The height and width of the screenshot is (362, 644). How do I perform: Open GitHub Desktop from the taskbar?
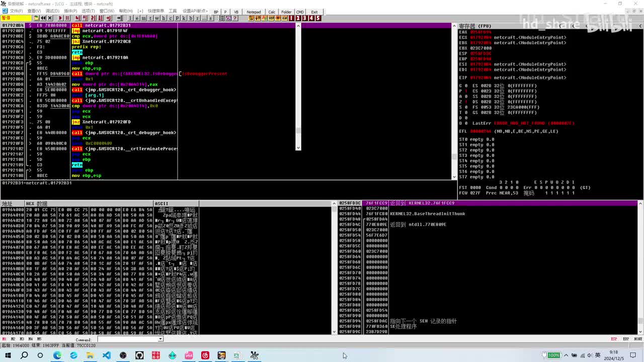[139, 355]
